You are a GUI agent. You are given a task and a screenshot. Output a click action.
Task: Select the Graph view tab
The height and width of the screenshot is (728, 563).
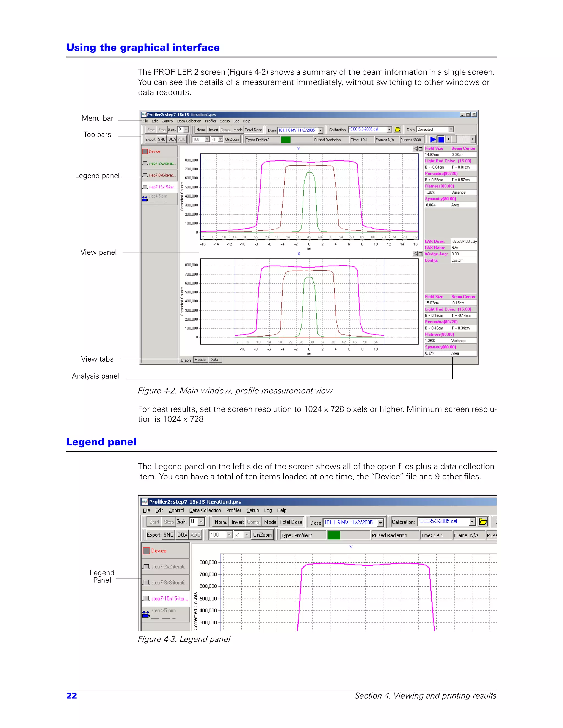[186, 360]
